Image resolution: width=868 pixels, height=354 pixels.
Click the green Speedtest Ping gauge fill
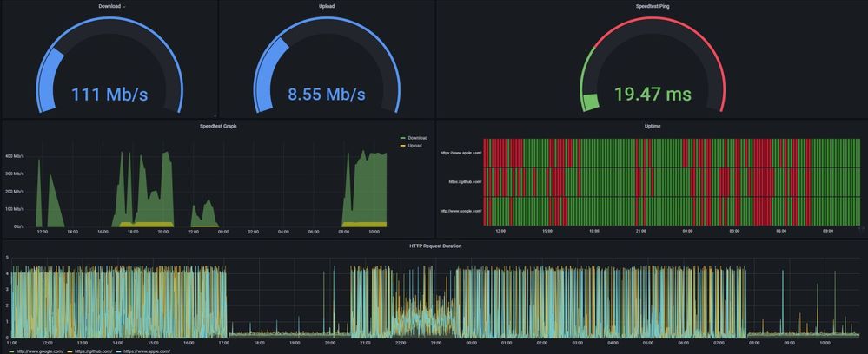(591, 102)
